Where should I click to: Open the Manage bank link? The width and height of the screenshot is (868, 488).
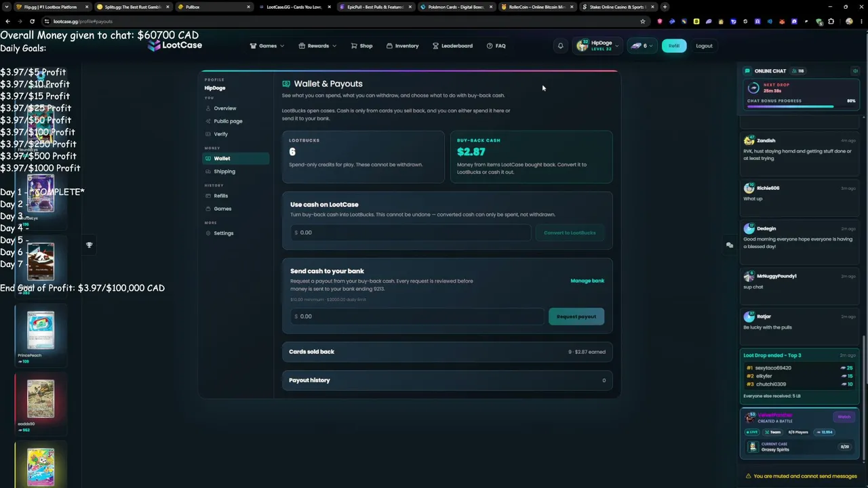point(587,281)
